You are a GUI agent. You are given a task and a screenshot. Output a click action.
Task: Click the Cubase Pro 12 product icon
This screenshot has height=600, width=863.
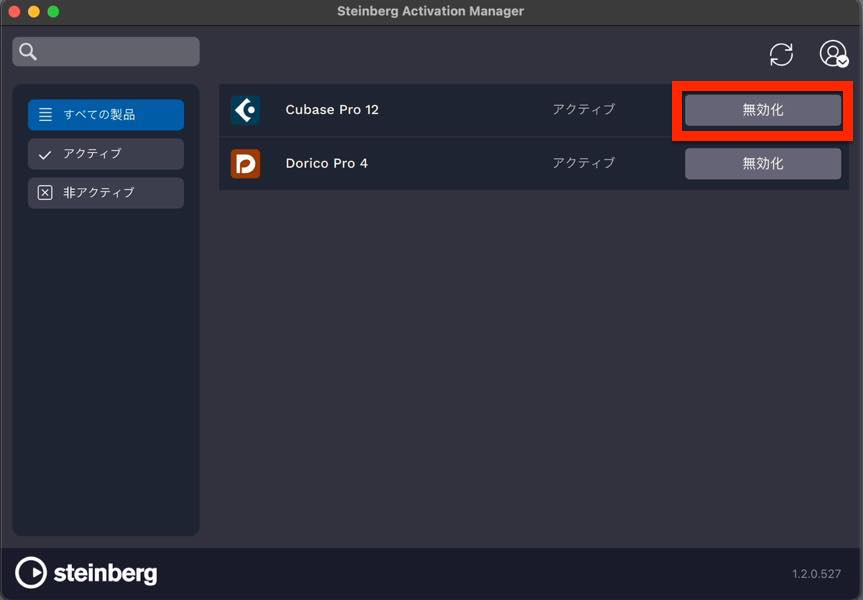245,110
